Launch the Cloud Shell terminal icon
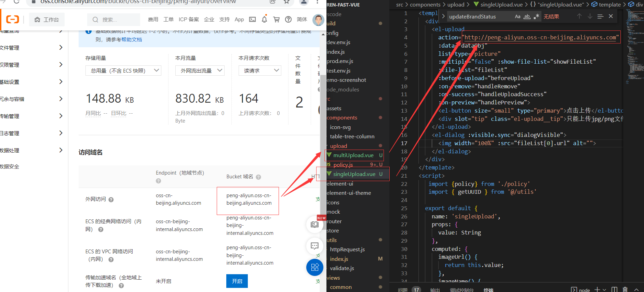The width and height of the screenshot is (644, 292). tap(252, 20)
